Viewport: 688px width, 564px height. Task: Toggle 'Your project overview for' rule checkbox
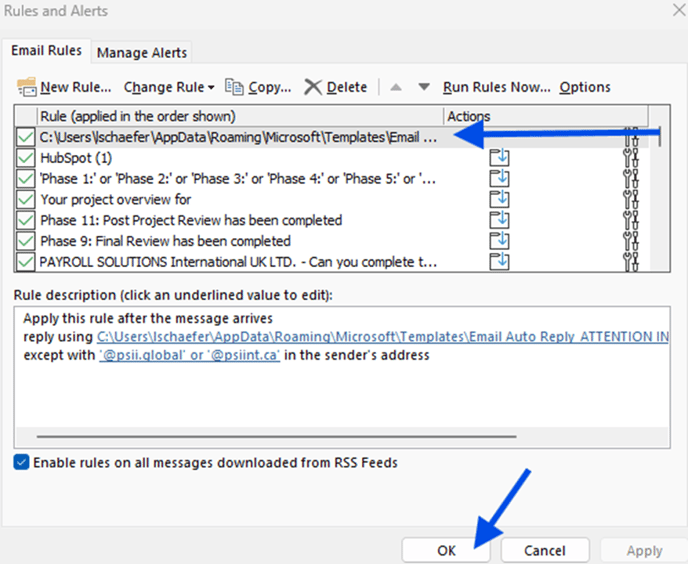[26, 199]
